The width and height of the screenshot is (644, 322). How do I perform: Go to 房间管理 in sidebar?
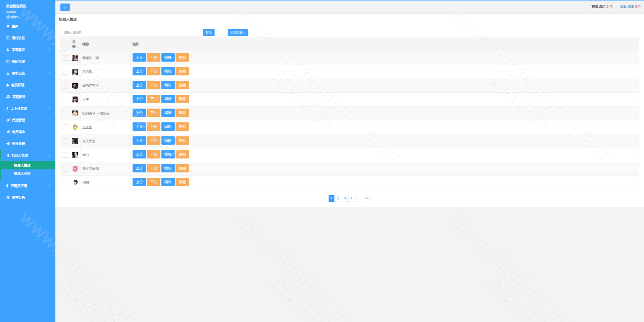click(18, 62)
